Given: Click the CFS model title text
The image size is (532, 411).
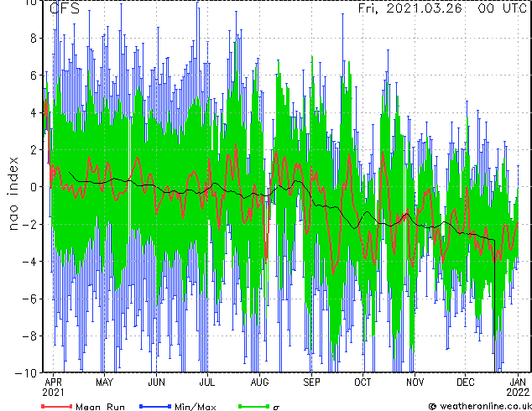Looking at the screenshot, I should [x=65, y=8].
